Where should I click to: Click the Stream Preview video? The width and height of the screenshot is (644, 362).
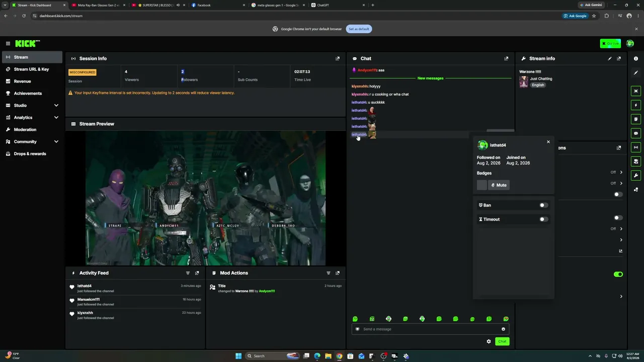tap(205, 198)
